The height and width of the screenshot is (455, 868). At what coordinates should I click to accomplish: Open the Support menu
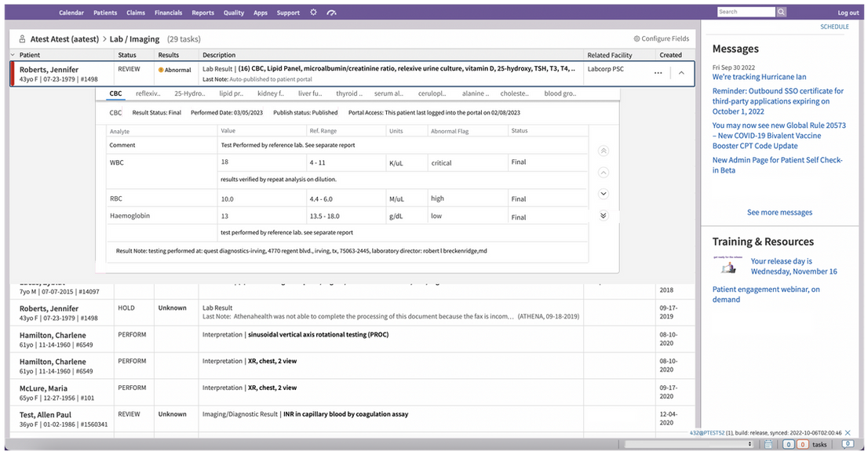tap(288, 13)
